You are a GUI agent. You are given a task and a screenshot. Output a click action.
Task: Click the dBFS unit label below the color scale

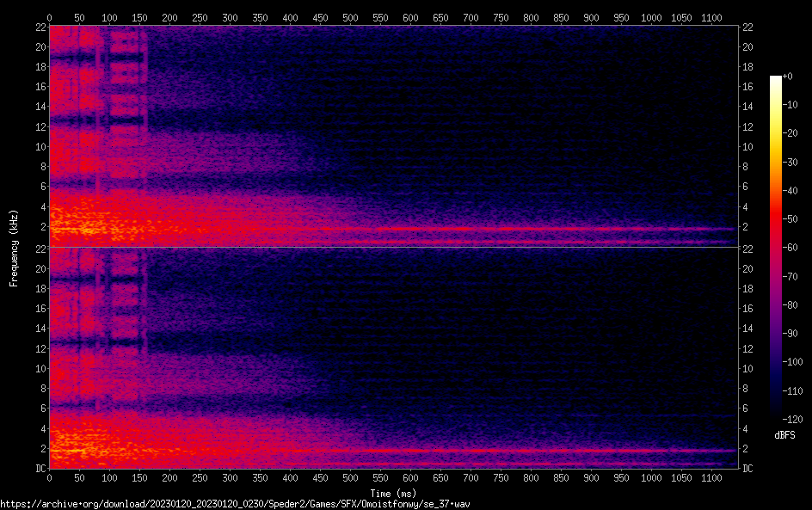point(784,436)
